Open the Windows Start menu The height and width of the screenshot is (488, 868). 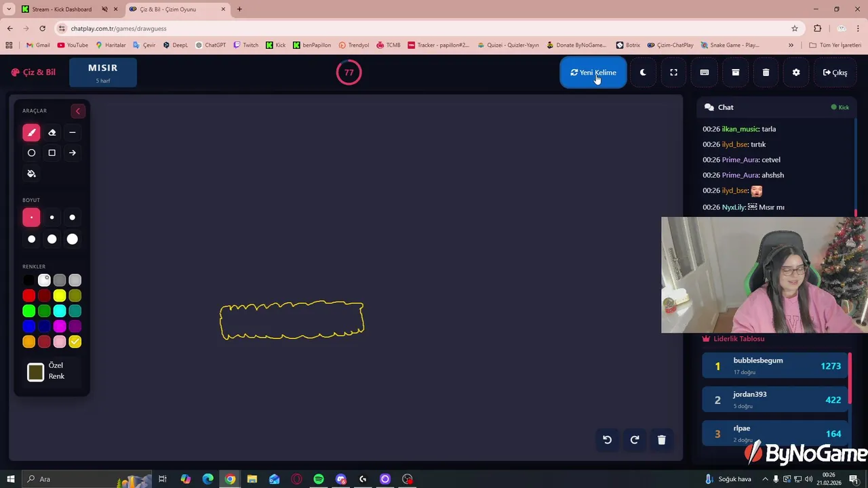(x=10, y=479)
